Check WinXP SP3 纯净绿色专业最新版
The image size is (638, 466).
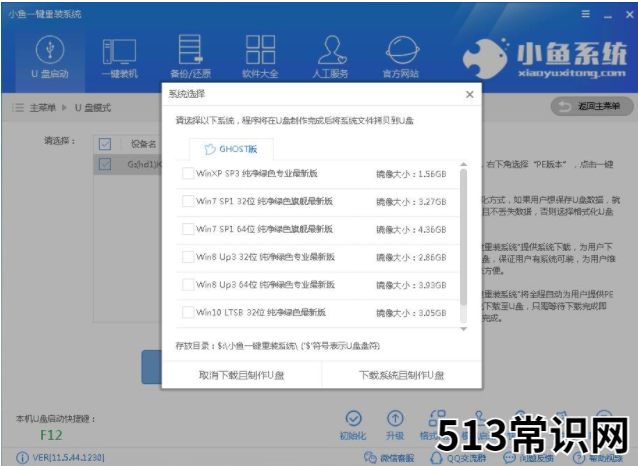coord(188,173)
